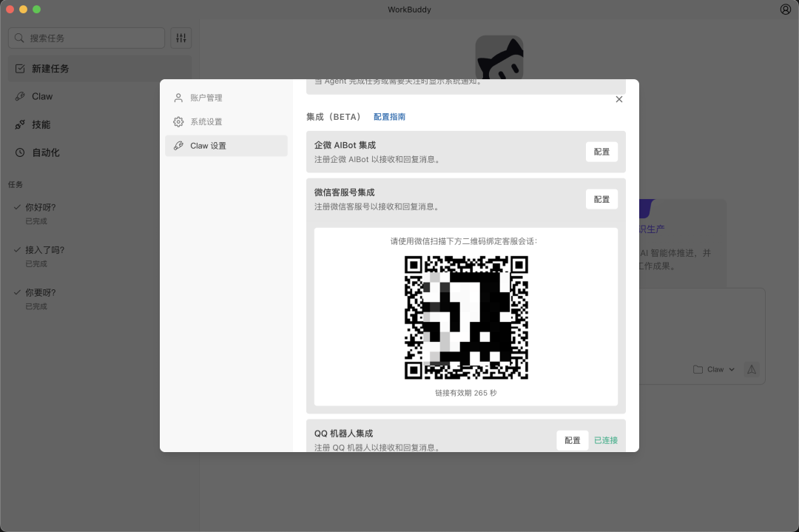Click the 已连接 link for QQ 机器人集成
This screenshot has width=799, height=532.
(x=605, y=440)
